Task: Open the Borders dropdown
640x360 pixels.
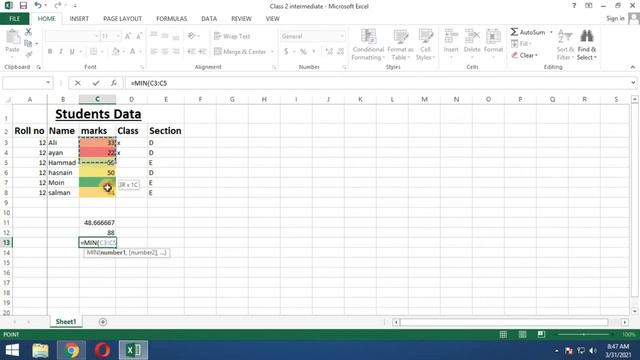Action: tap(102, 51)
